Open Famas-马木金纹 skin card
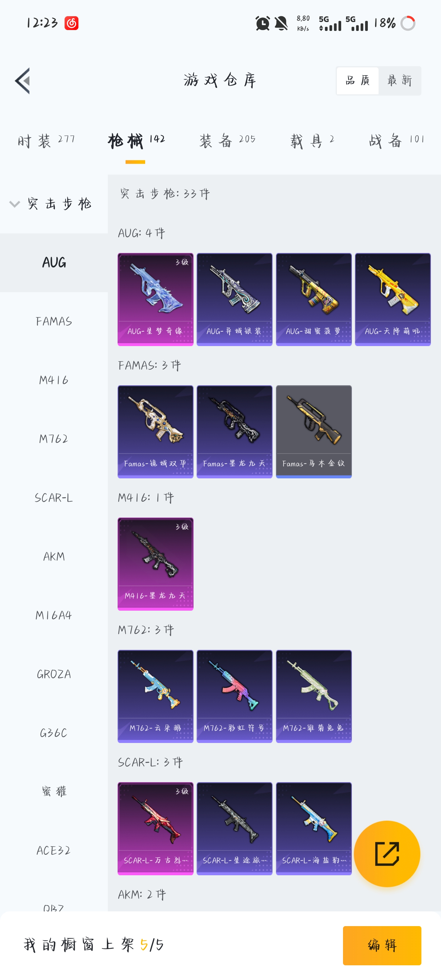The image size is (441, 980). (x=314, y=432)
